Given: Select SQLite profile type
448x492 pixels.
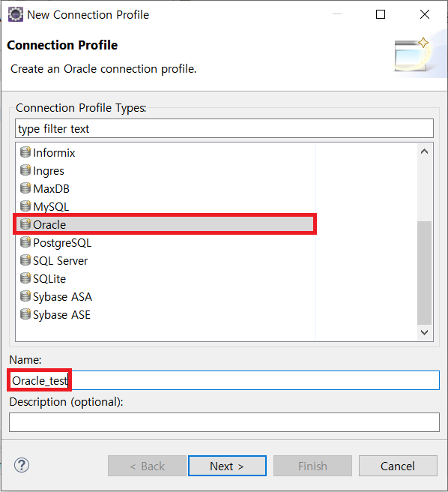Looking at the screenshot, I should tap(49, 279).
